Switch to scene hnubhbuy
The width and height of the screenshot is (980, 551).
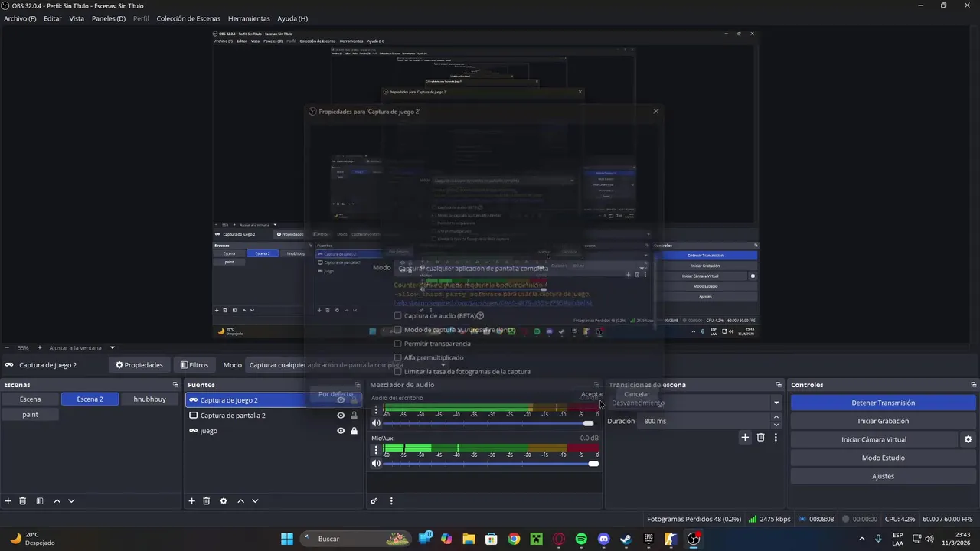[149, 399]
